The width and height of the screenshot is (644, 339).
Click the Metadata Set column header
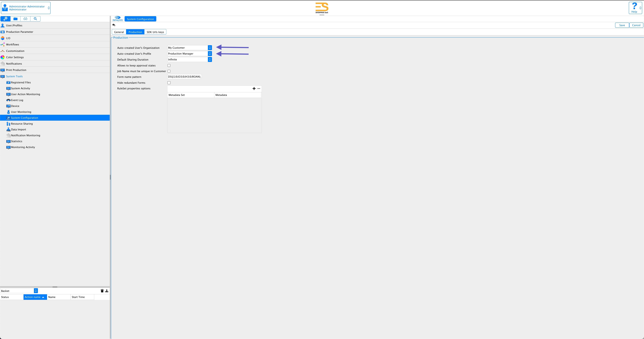click(x=191, y=95)
